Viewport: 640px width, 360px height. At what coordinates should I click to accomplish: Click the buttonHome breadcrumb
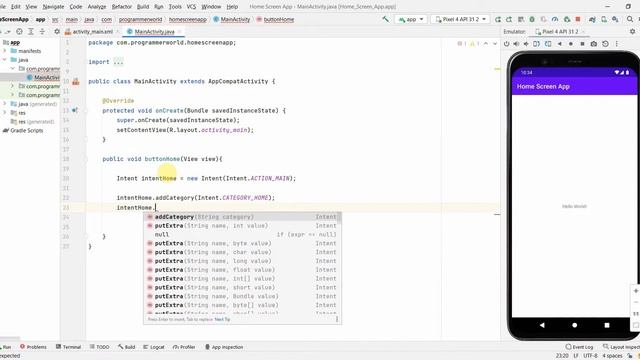275,19
